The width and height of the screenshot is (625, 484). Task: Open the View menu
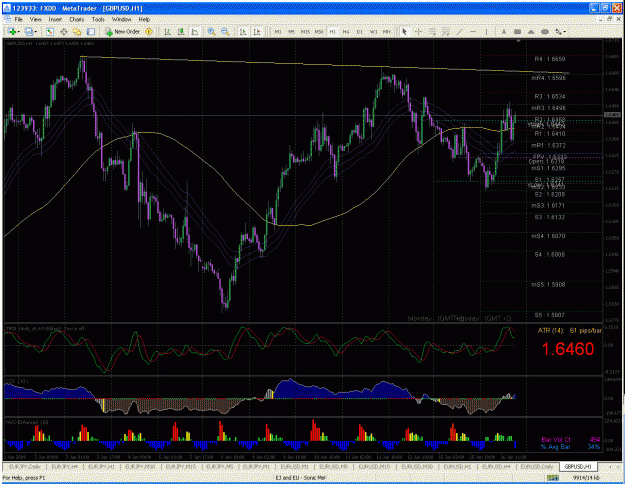coord(35,19)
